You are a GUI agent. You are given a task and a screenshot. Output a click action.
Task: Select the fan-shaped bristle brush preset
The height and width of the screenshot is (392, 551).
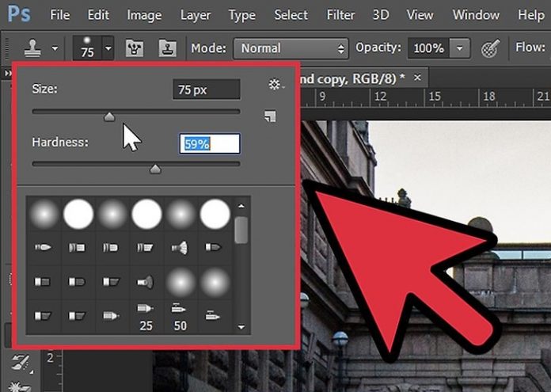(x=179, y=248)
